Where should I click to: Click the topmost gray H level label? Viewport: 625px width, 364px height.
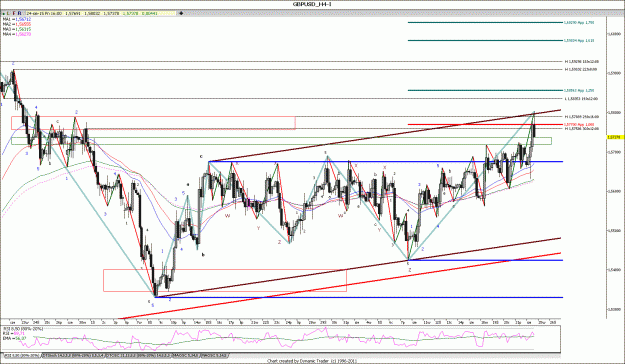pos(582,62)
